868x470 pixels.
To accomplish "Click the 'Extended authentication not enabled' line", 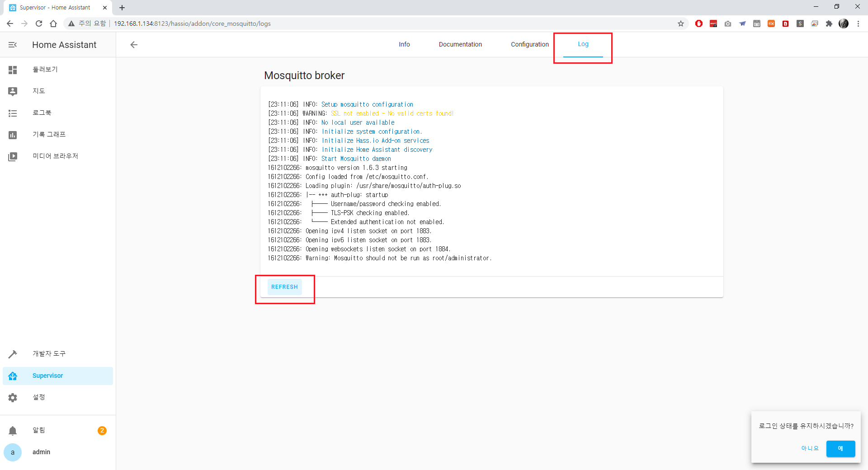I will click(356, 222).
